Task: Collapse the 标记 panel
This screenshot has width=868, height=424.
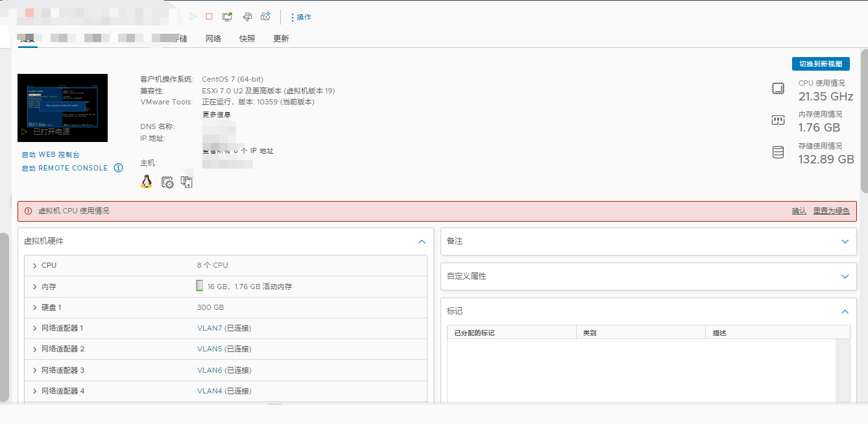Action: (x=845, y=311)
